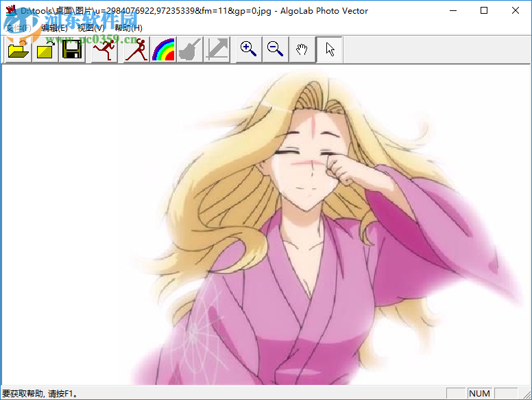The height and width of the screenshot is (400, 532).
Task: Open the 视图(V) menu
Action: coord(91,28)
